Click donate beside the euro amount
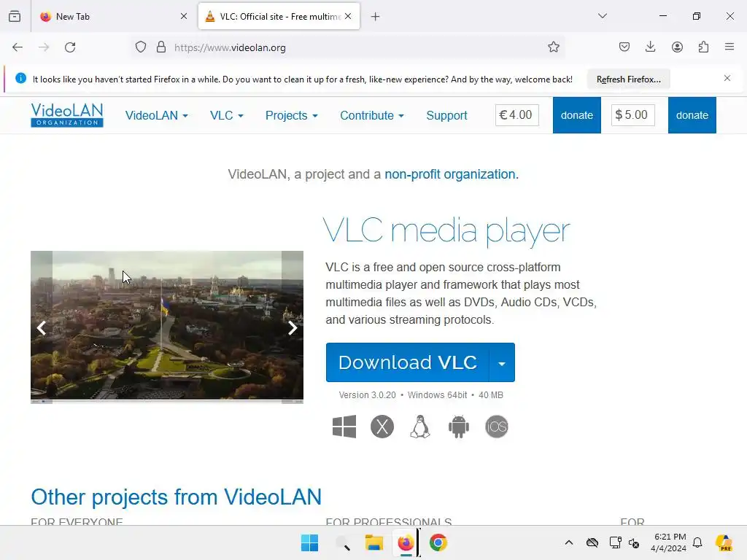Image resolution: width=747 pixels, height=560 pixels. (576, 115)
